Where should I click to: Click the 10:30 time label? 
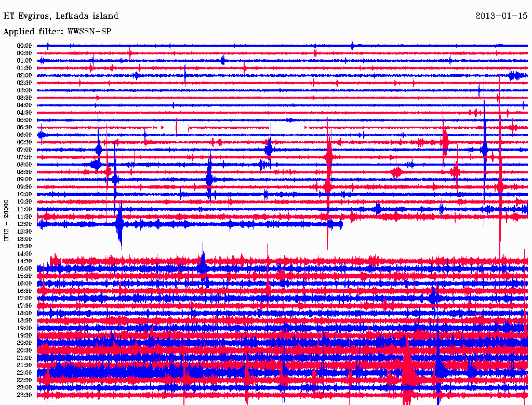pyautogui.click(x=24, y=202)
